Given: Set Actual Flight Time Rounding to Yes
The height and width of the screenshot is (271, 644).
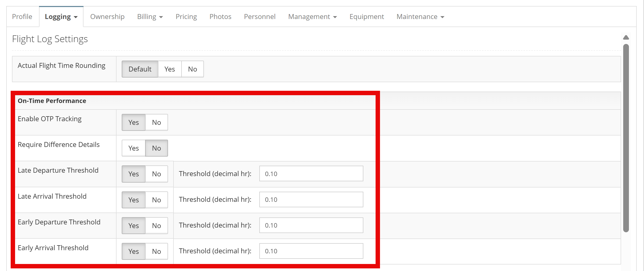Looking at the screenshot, I should 170,69.
